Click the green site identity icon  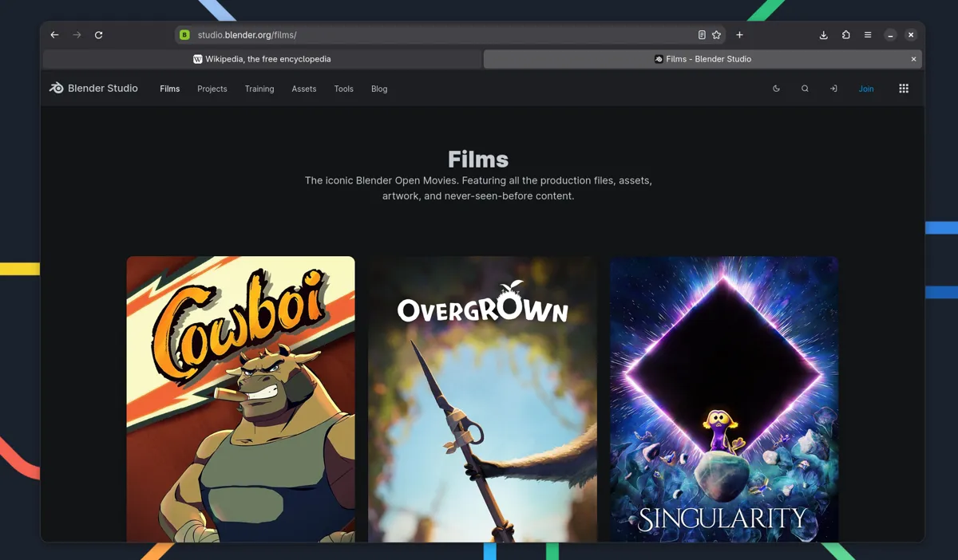184,35
